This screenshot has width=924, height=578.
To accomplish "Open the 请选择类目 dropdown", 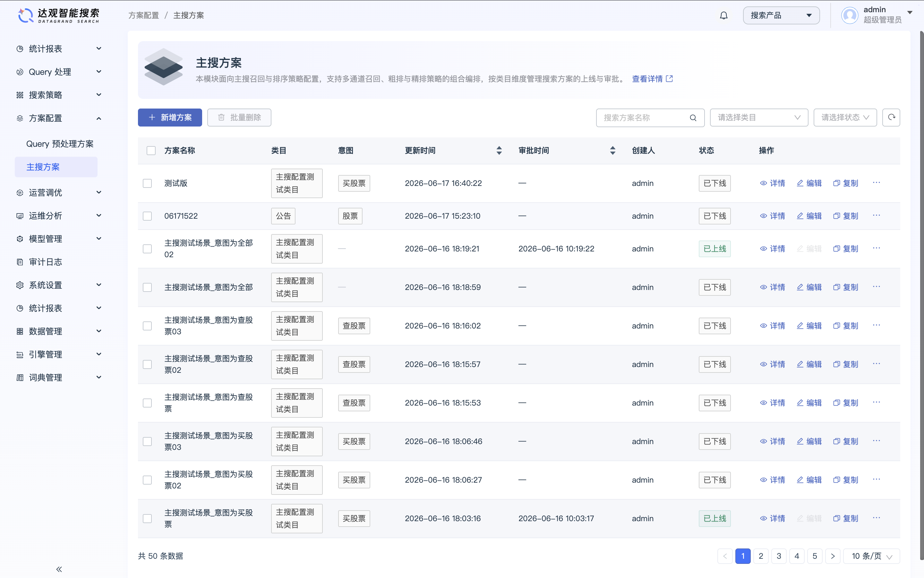I will pos(759,117).
